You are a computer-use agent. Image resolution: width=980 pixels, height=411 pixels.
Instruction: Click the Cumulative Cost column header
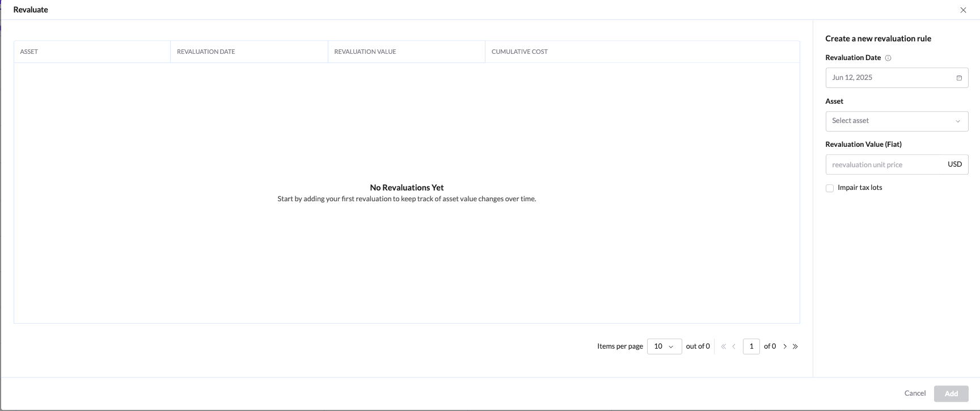pyautogui.click(x=519, y=52)
